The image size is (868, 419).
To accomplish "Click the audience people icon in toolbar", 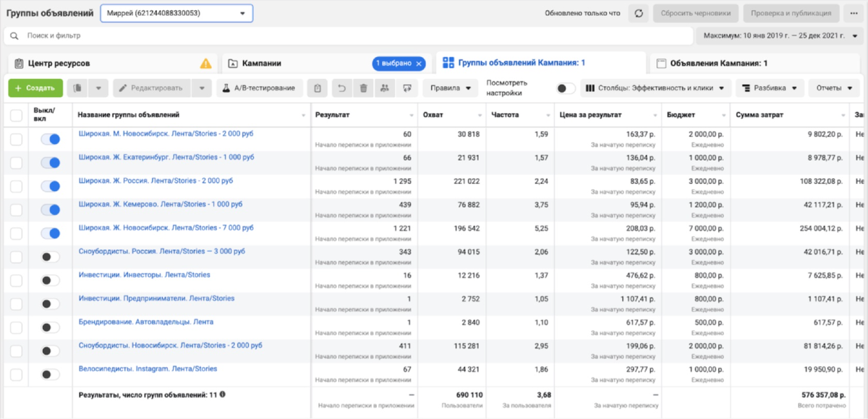I will (384, 88).
